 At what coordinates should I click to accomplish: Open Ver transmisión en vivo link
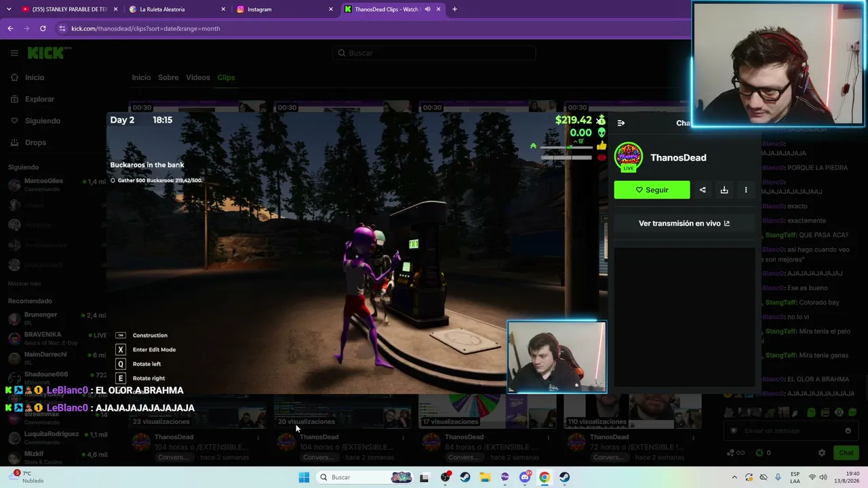684,223
